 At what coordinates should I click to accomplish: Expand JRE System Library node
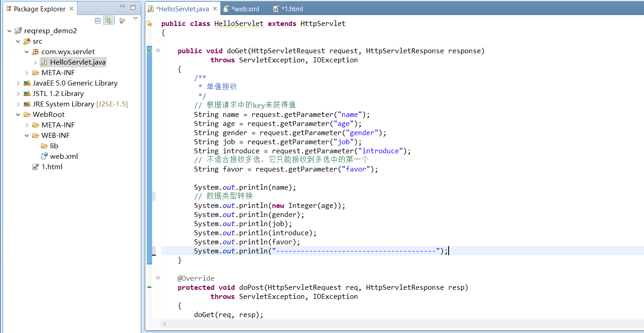(18, 104)
